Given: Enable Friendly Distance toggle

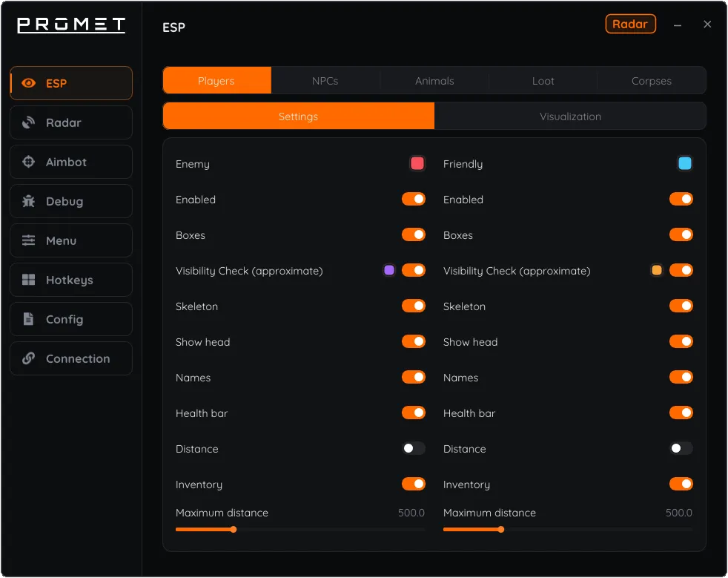Looking at the screenshot, I should 681,448.
